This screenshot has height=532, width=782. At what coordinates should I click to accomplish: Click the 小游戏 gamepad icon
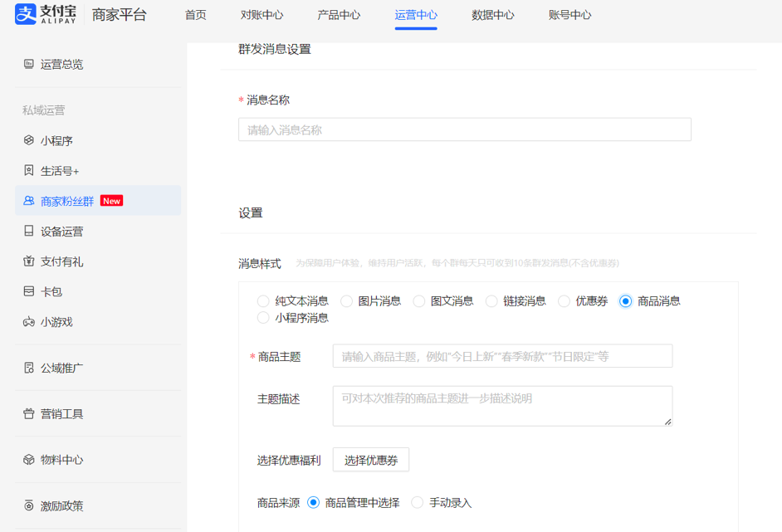pyautogui.click(x=29, y=322)
